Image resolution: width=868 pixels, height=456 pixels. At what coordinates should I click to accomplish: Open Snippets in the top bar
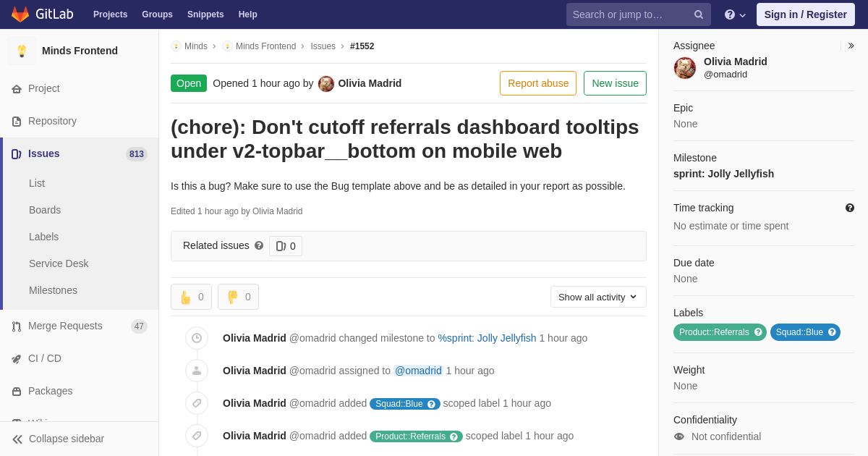(x=205, y=14)
